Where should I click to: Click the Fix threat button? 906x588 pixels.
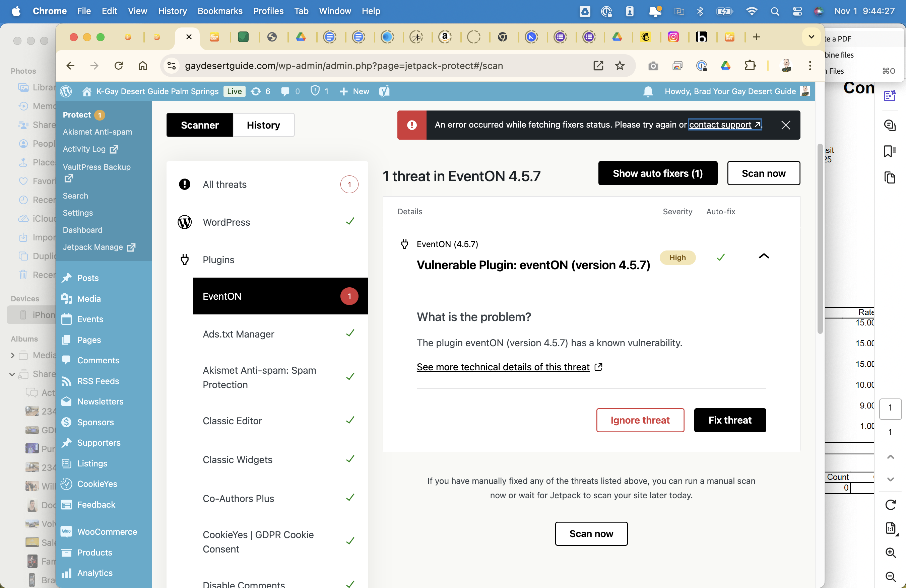click(730, 420)
